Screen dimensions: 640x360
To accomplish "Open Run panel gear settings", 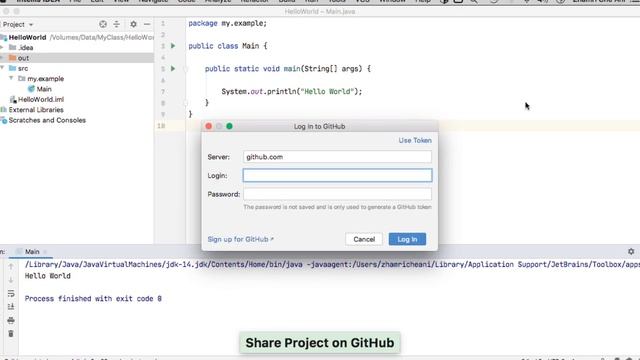I will pos(631,251).
